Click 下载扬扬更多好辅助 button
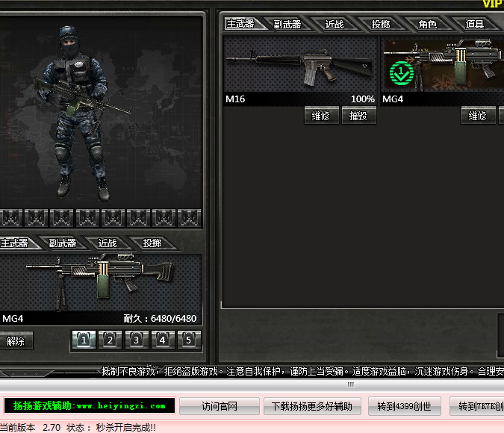This screenshot has height=433, width=504. tap(312, 406)
